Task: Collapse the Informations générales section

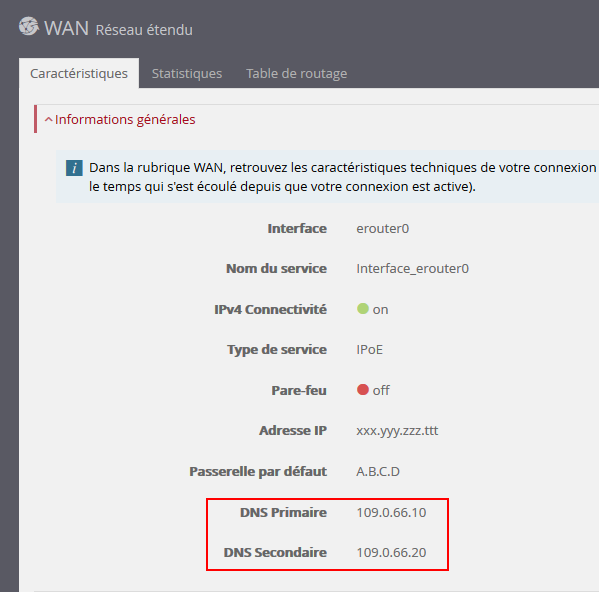Action: 49,120
